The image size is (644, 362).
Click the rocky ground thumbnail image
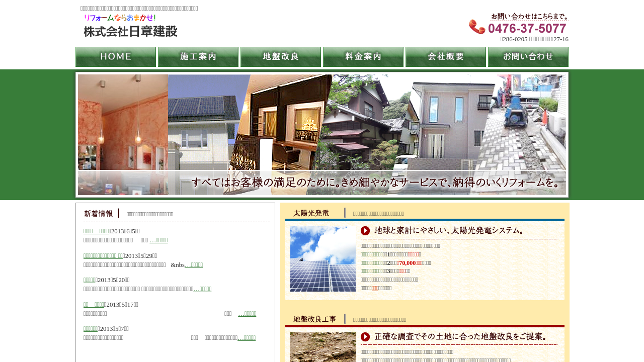click(323, 347)
